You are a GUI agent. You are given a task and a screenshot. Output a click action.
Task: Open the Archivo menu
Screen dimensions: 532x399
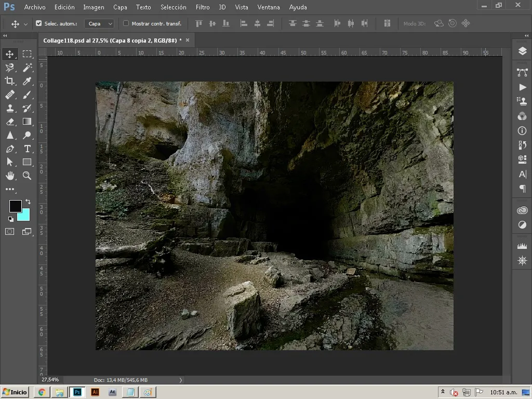point(35,7)
